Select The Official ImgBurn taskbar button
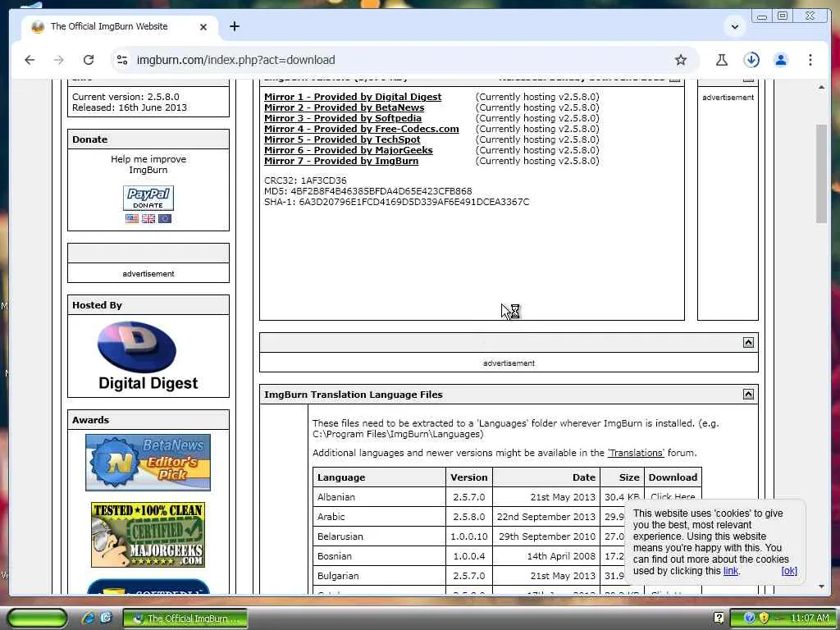Viewport: 840px width, 630px height. (x=185, y=619)
